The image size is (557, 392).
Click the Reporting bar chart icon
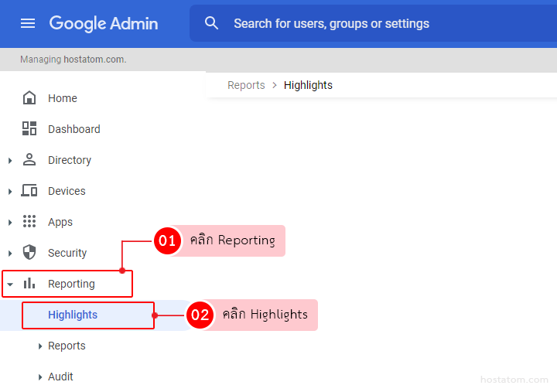[x=29, y=284]
